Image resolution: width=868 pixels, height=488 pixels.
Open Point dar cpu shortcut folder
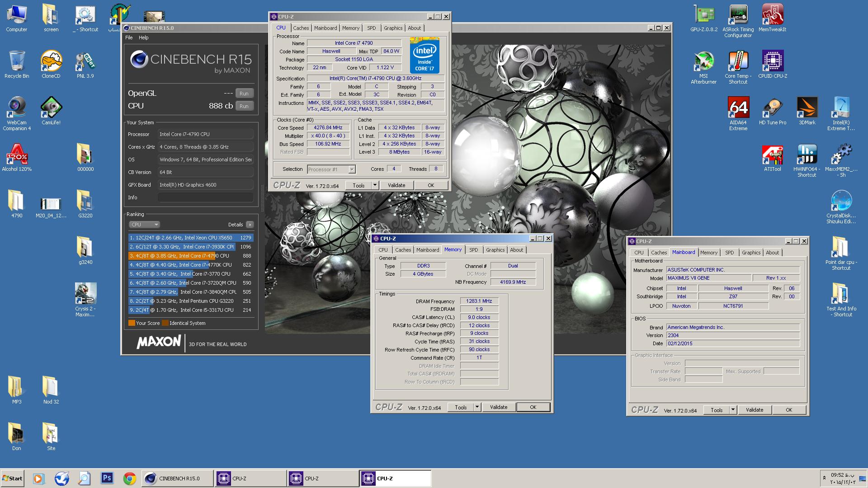tap(841, 253)
